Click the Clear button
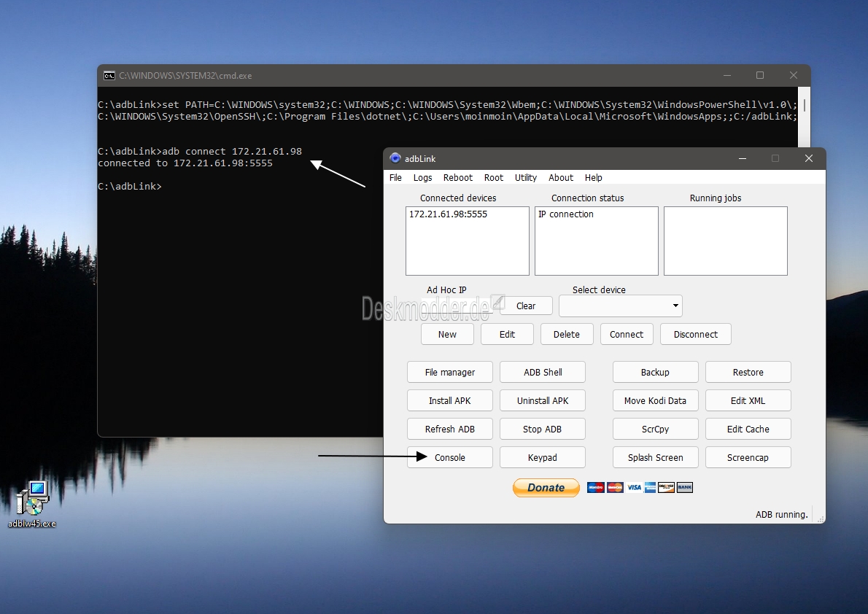 (x=526, y=306)
